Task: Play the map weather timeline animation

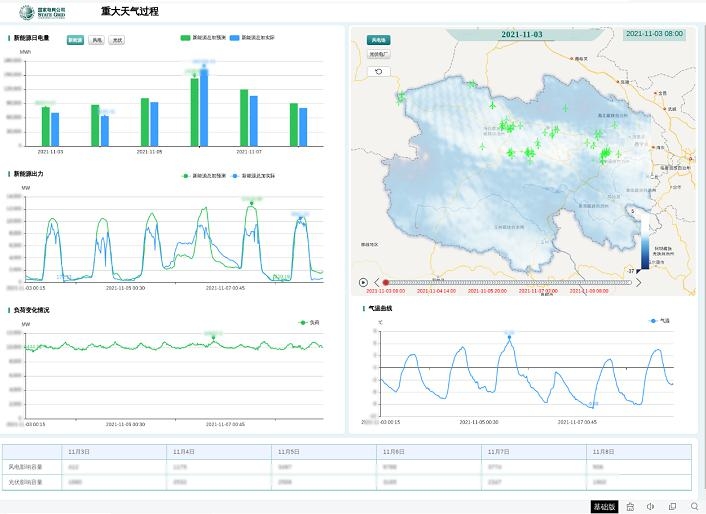Action: tap(363, 282)
